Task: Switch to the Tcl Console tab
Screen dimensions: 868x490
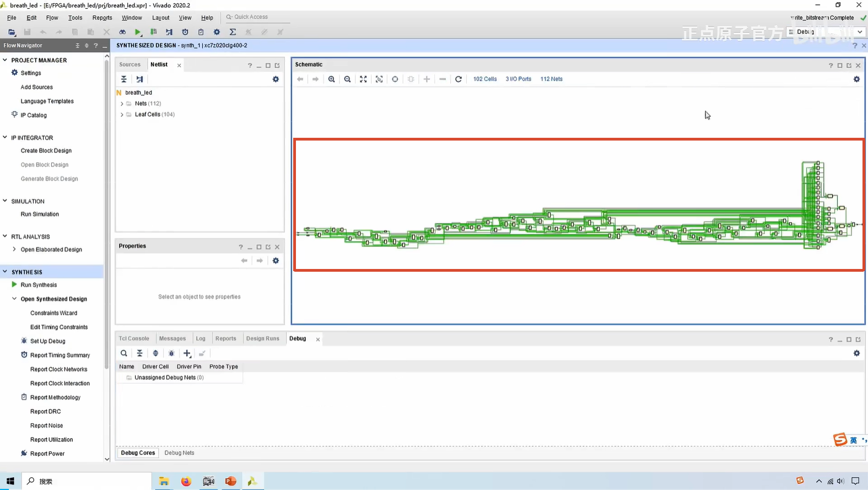Action: coord(134,338)
